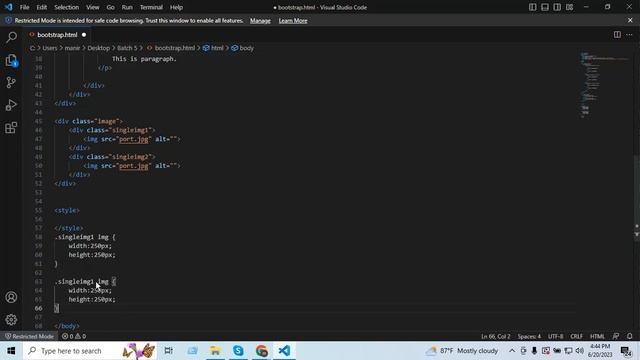Click the code minimap preview
This screenshot has height=360, width=640.
(605, 86)
